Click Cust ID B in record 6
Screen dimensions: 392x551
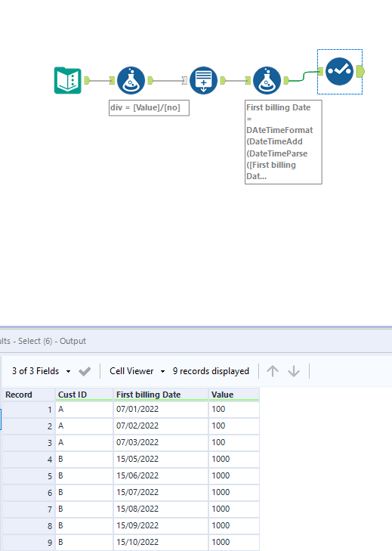click(84, 492)
